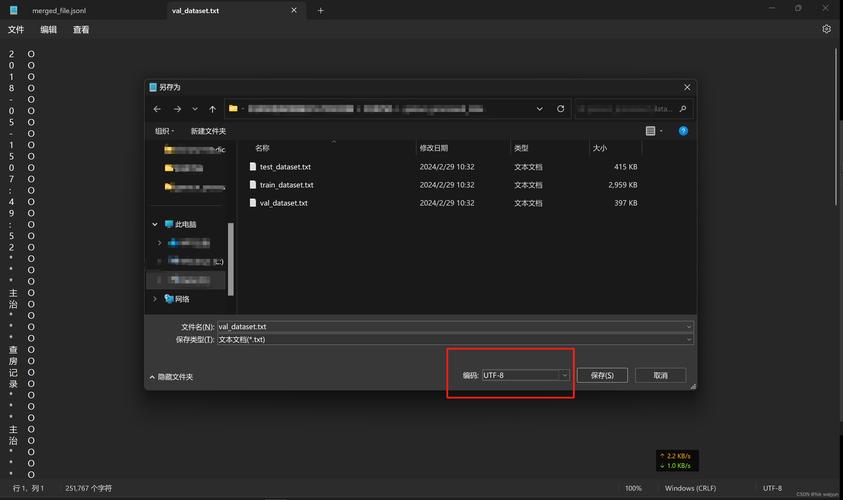Collapse the 此电脑 tree node
The image size is (843, 500).
click(155, 225)
